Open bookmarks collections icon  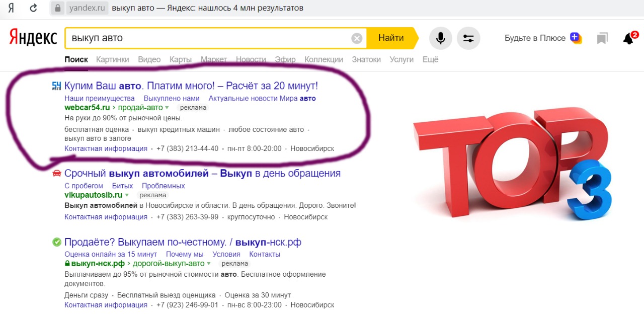602,38
